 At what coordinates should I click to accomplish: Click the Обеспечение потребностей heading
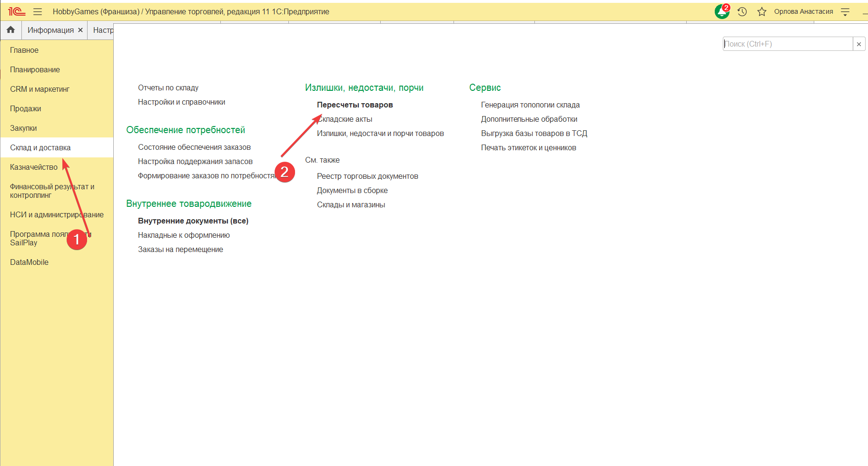pos(186,130)
